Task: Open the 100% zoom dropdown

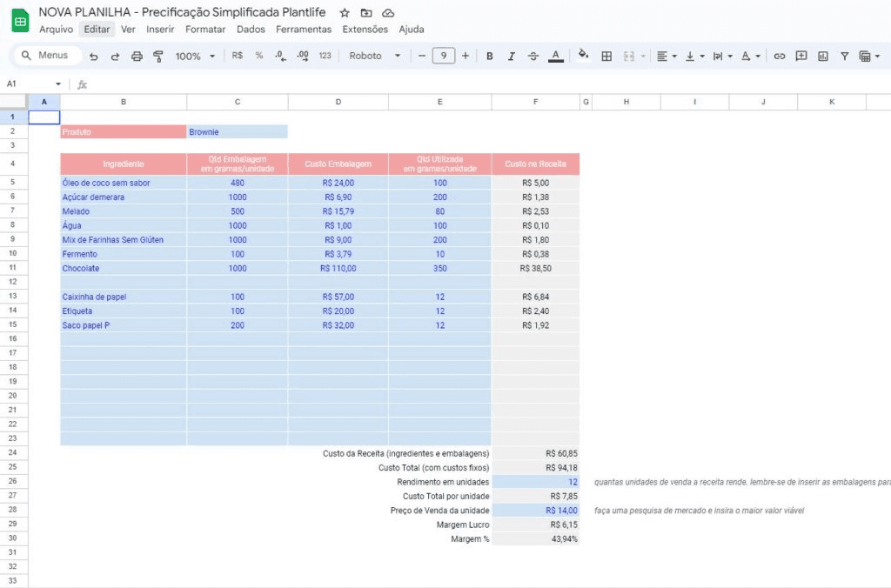Action: [x=195, y=57]
